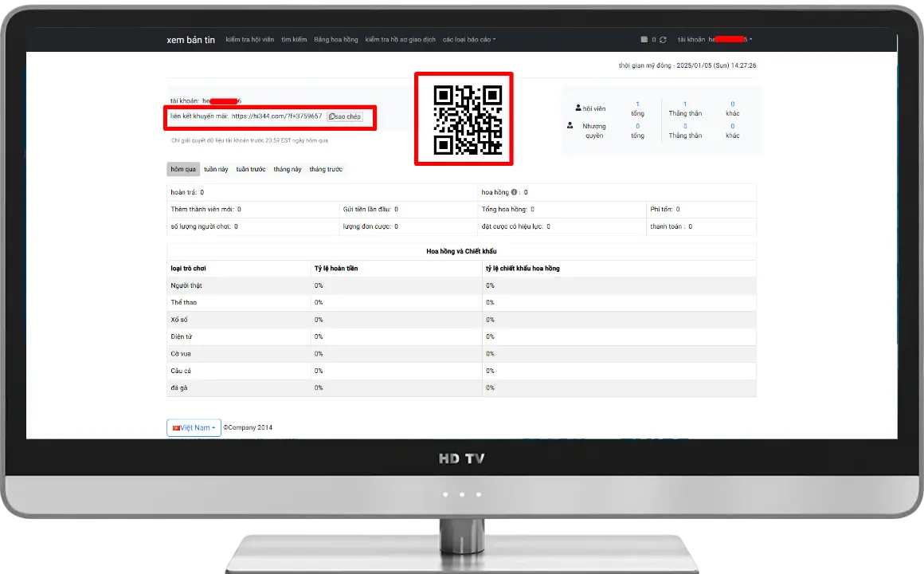Viewport: 924px width, 574px height.
Task: Open kiểm tra hội viên menu item
Action: 250,40
